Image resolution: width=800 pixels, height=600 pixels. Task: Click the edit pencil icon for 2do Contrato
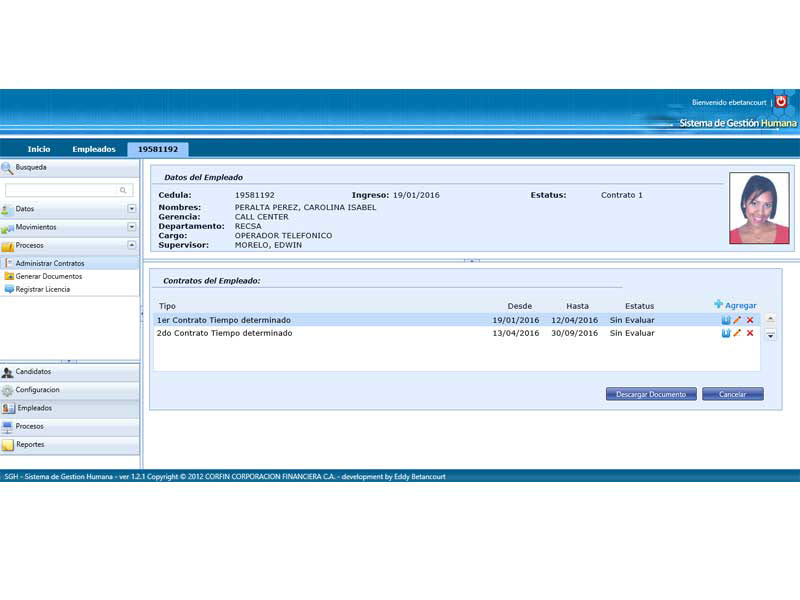pyautogui.click(x=738, y=333)
